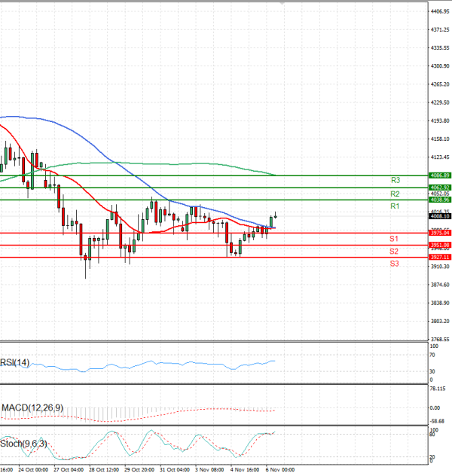452x476 pixels.
Task: Select the S2 support level label
Action: [x=394, y=251]
